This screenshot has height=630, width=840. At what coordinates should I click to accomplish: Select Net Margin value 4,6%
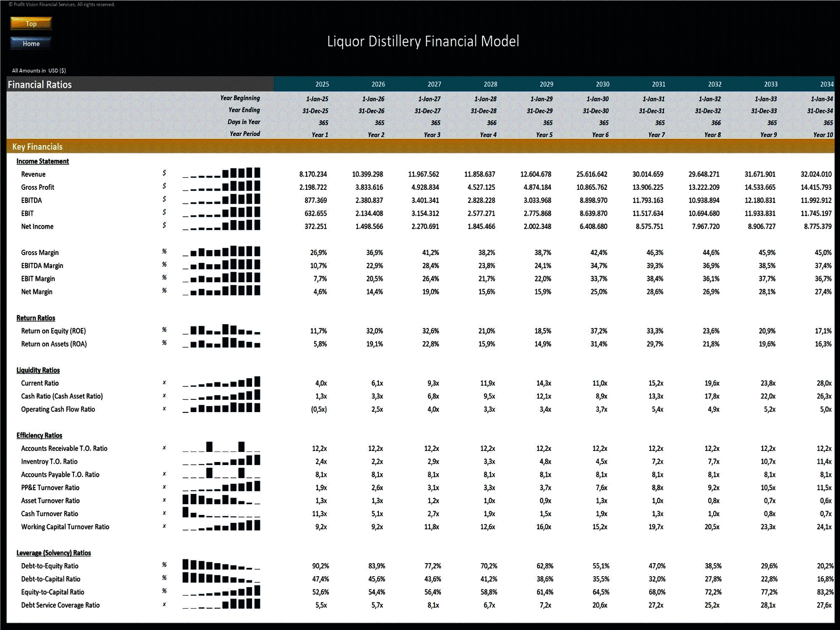[320, 292]
